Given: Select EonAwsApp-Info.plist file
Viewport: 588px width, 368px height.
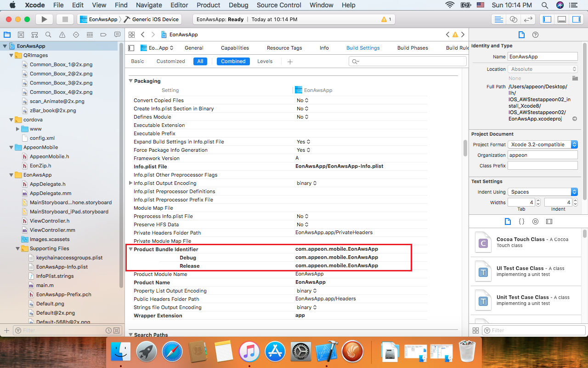Looking at the screenshot, I should 62,267.
